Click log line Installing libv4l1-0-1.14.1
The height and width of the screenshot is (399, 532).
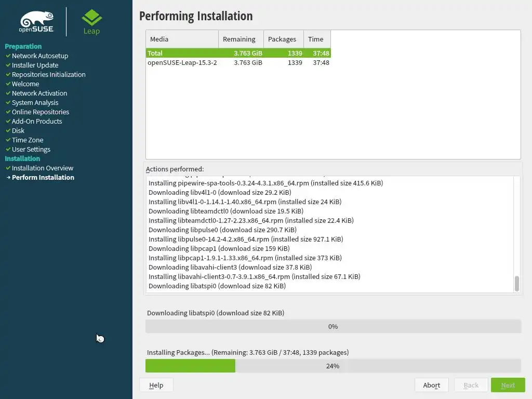tap(245, 202)
